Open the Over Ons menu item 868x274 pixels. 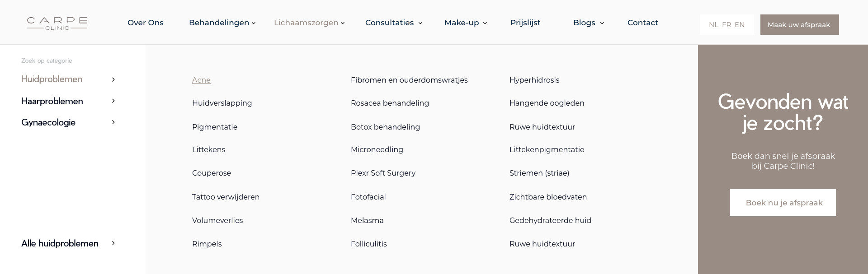pos(146,23)
